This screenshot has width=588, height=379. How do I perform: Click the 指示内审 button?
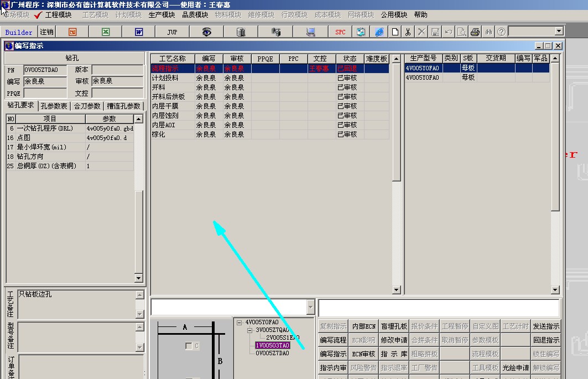click(x=333, y=368)
